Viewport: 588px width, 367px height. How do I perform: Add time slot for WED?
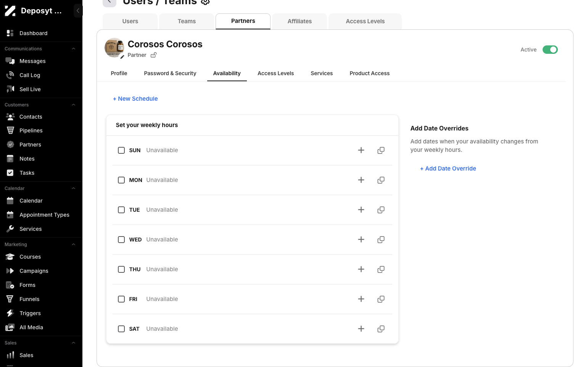361,240
